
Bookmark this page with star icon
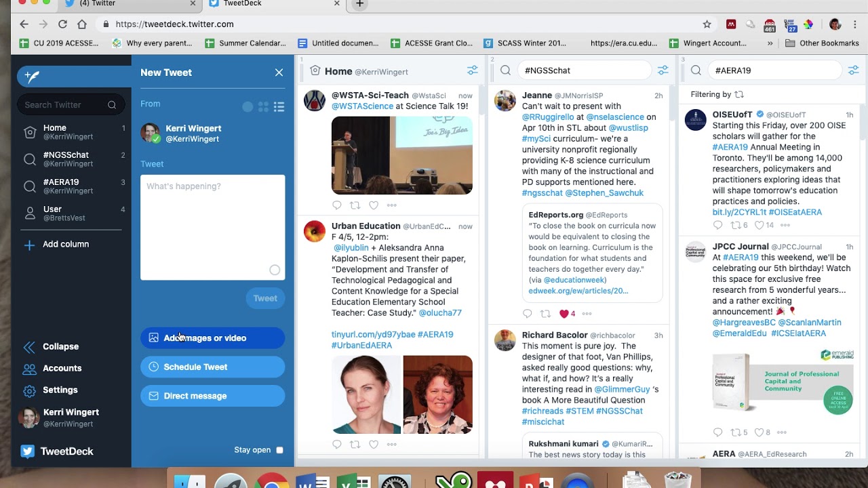click(x=707, y=24)
